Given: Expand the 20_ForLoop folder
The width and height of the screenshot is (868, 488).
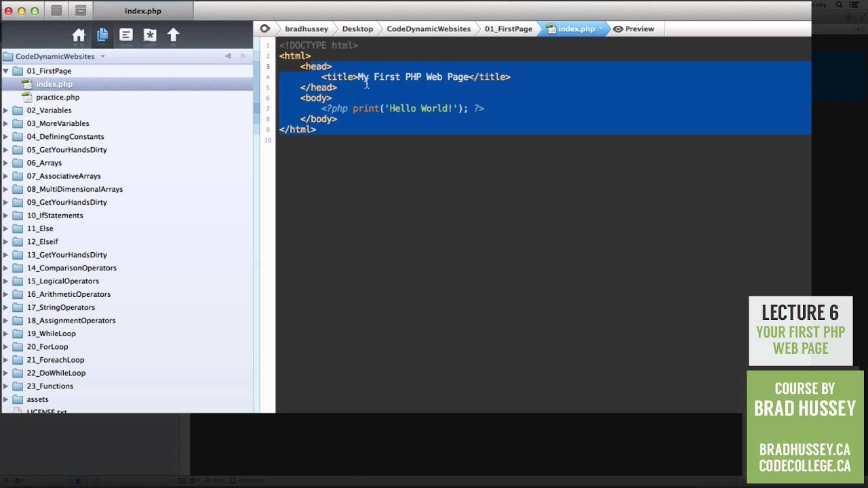Looking at the screenshot, I should point(5,347).
